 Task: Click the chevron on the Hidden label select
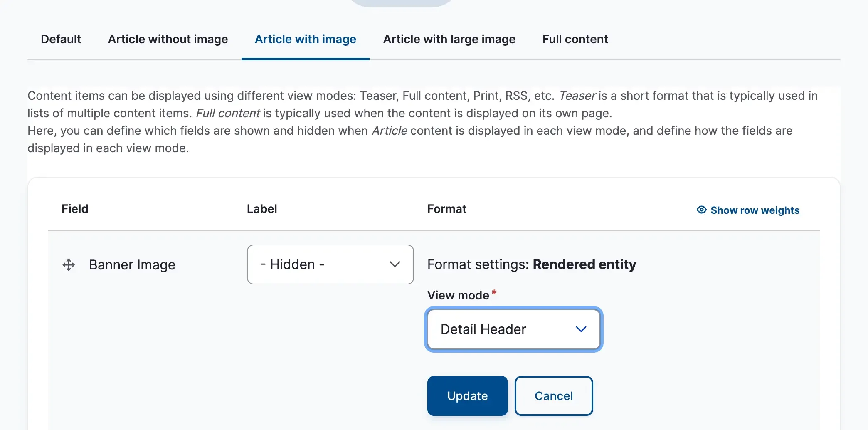tap(395, 264)
